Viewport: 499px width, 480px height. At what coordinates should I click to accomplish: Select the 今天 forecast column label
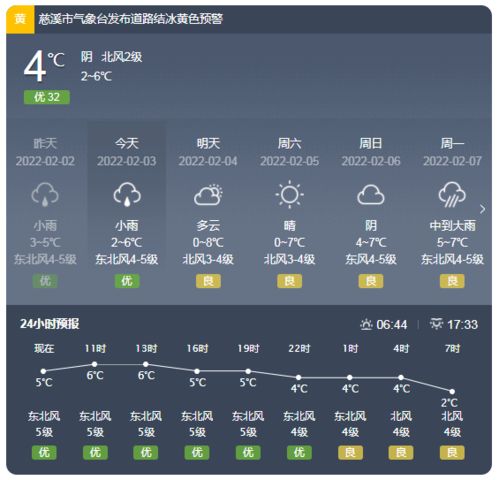point(127,144)
